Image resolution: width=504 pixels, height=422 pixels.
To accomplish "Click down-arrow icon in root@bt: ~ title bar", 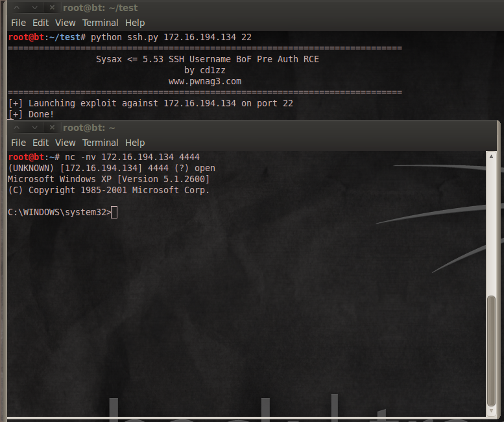I will tap(35, 128).
